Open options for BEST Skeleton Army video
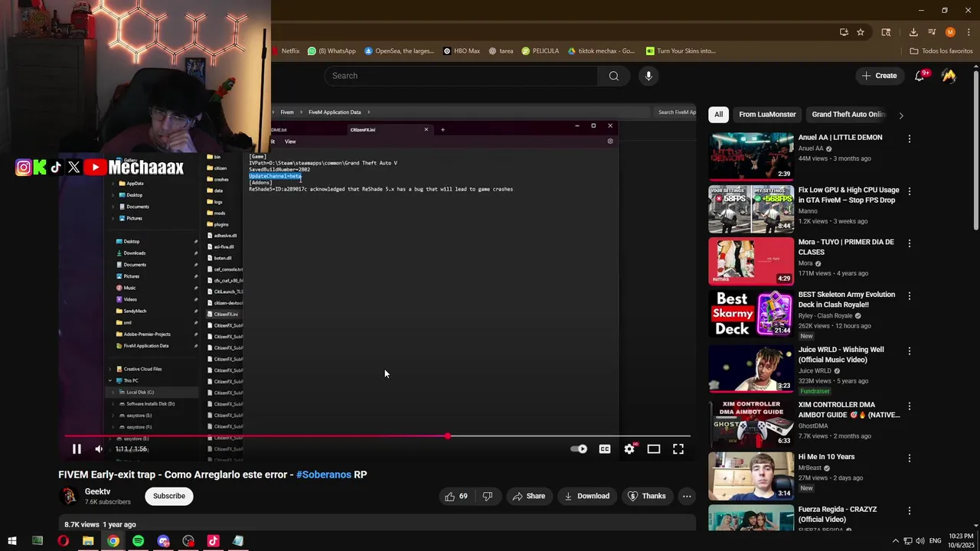 [910, 295]
